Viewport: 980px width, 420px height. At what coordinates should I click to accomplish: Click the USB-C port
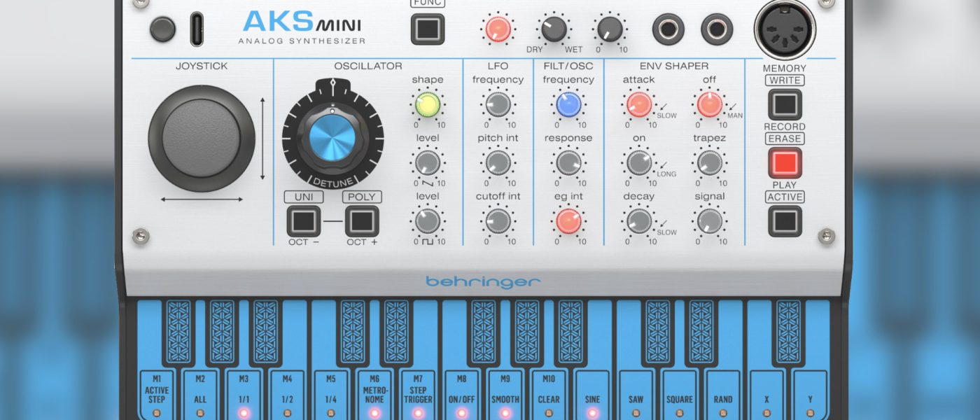(x=197, y=29)
